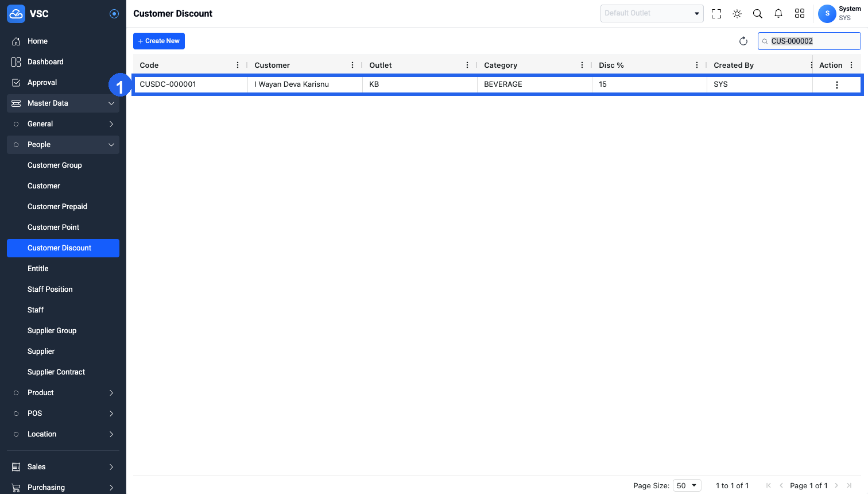Click the Master Data stack icon

click(x=16, y=103)
